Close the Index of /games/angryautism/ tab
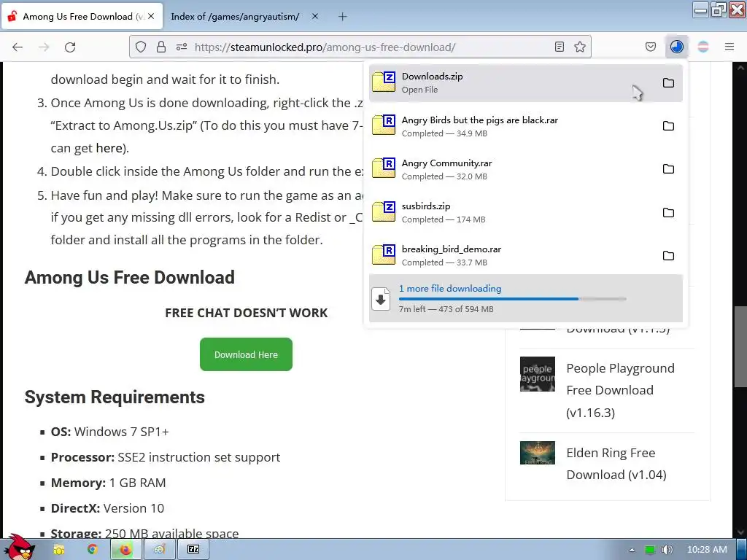 coord(315,16)
